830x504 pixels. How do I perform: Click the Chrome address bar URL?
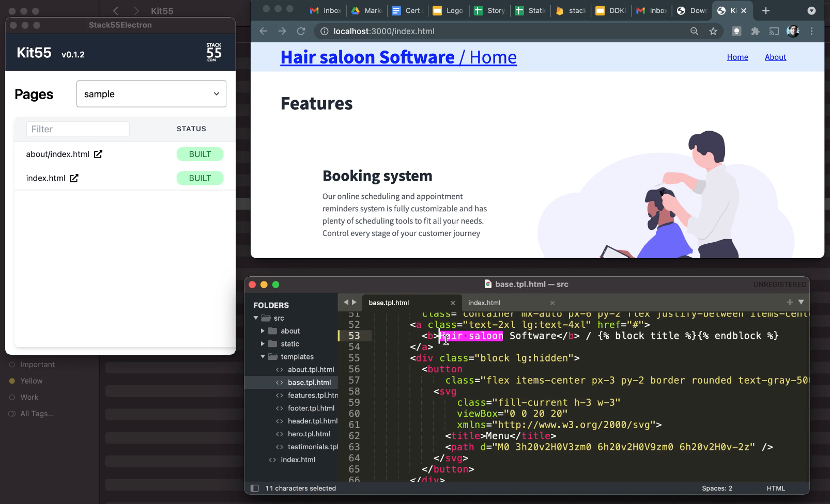pos(384,31)
